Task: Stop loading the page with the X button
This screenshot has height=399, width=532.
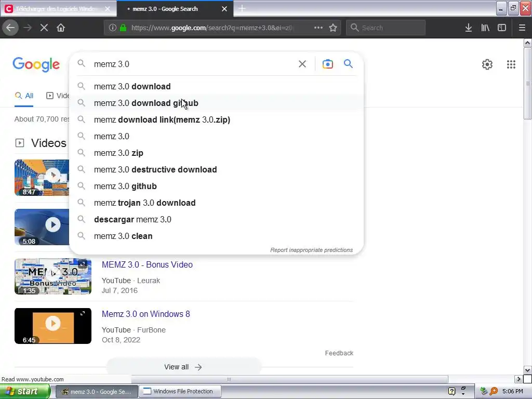Action: tap(44, 28)
